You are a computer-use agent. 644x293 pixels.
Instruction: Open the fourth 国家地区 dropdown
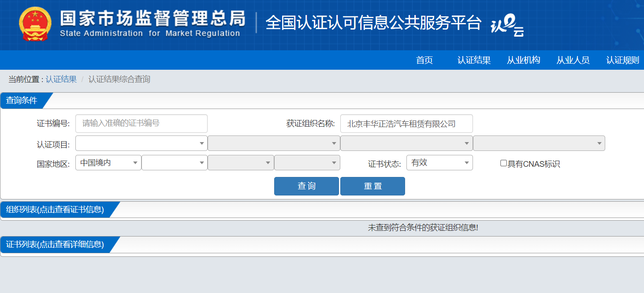[x=307, y=163]
